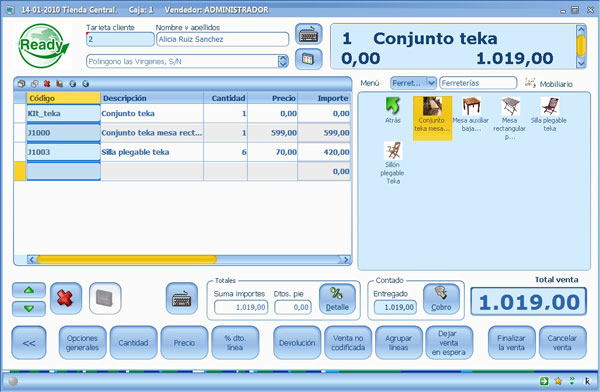Screen dimensions: 600x392
Task: Delete the line with the big red X button
Action: coord(66,298)
